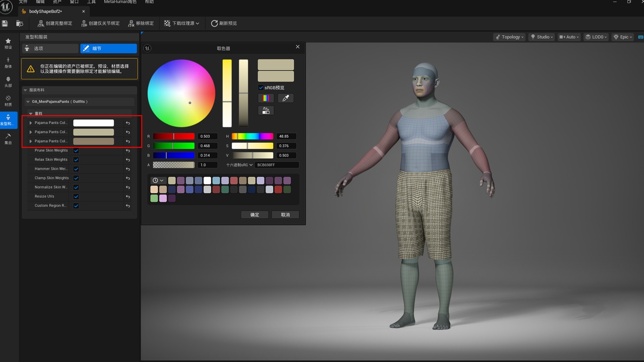Click 刷新预览 refresh preview
This screenshot has height=362, width=644.
point(224,23)
